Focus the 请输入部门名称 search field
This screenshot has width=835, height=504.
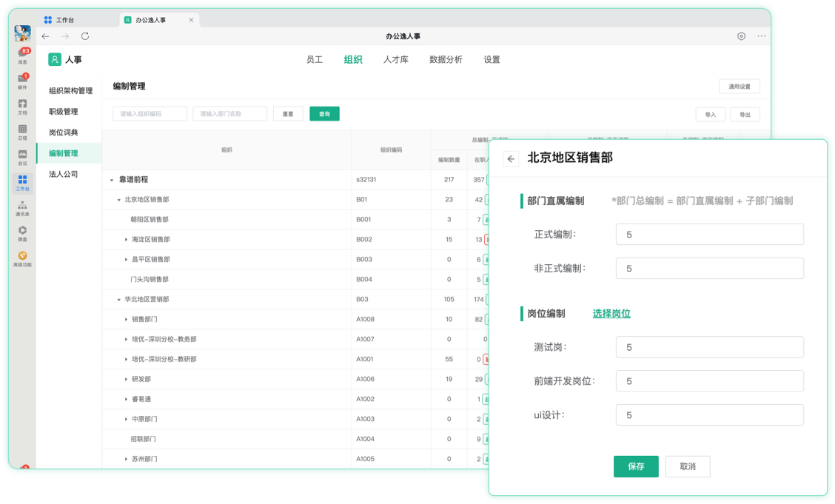pos(229,114)
